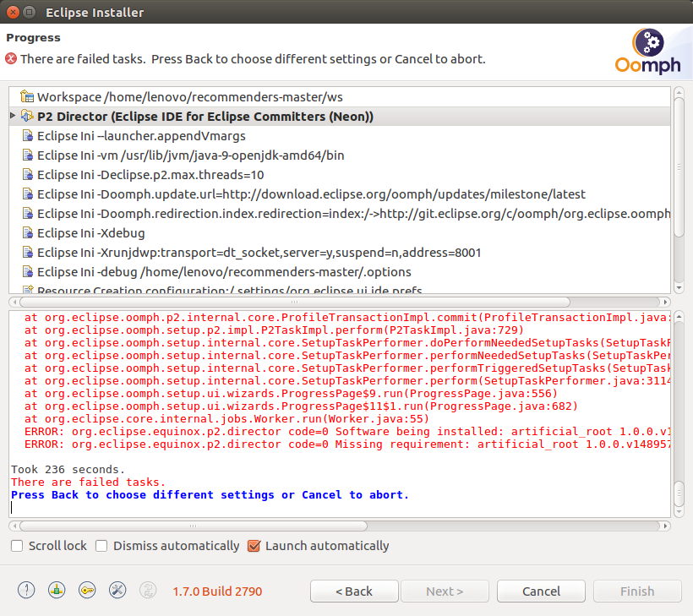Click the task list scroll-right arrow
693x616 pixels.
click(665, 302)
